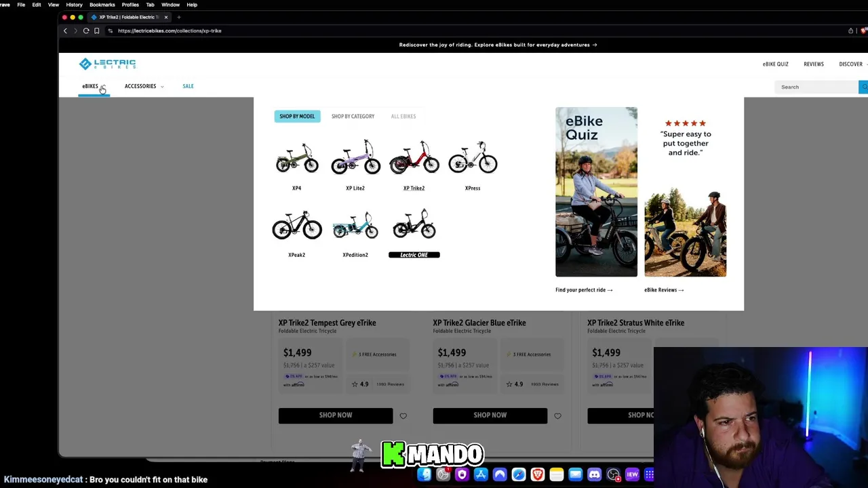Reload the page with the refresh icon
This screenshot has height=488, width=868.
pyautogui.click(x=86, y=30)
